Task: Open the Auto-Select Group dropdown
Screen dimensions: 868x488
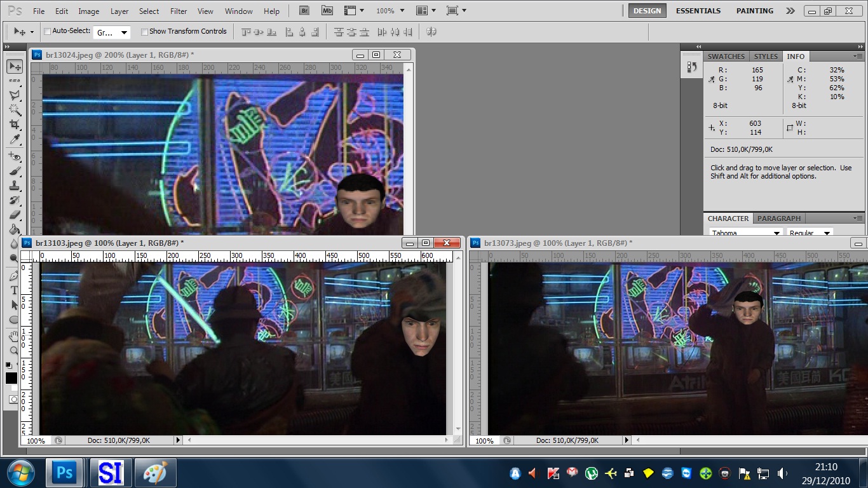Action: (x=111, y=32)
